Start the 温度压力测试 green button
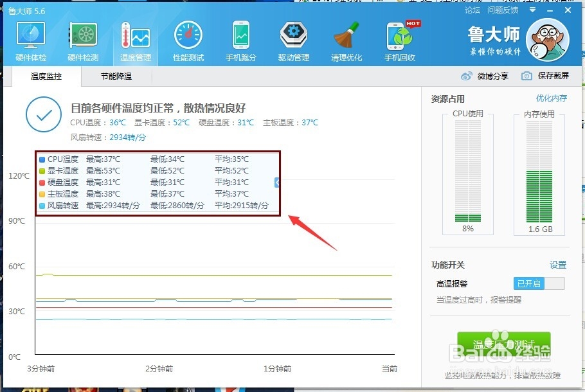Screen dimensions: 585x392 (x=503, y=345)
